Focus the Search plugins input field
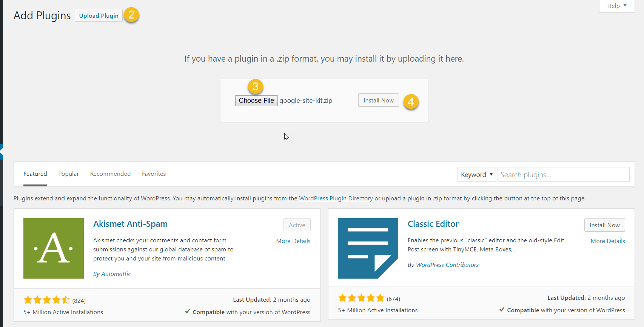This screenshot has width=644, height=327. (563, 174)
